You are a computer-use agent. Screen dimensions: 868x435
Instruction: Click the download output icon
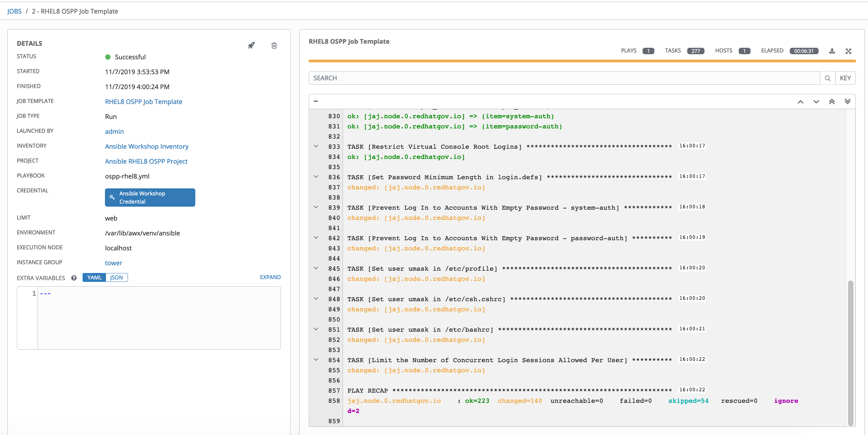tap(831, 50)
